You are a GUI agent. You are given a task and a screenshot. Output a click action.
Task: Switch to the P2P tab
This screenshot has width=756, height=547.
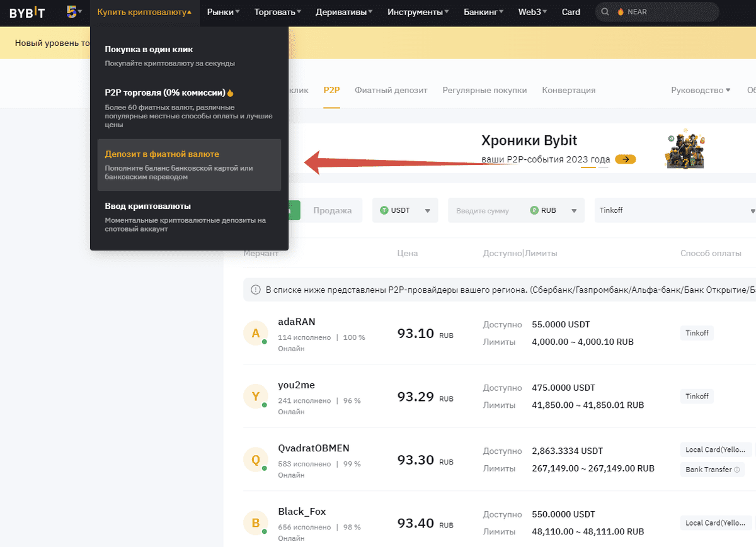pos(331,90)
